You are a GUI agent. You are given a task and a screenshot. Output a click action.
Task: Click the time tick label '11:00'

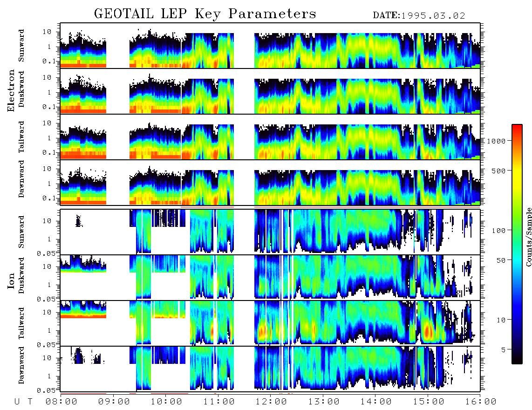coord(219,402)
